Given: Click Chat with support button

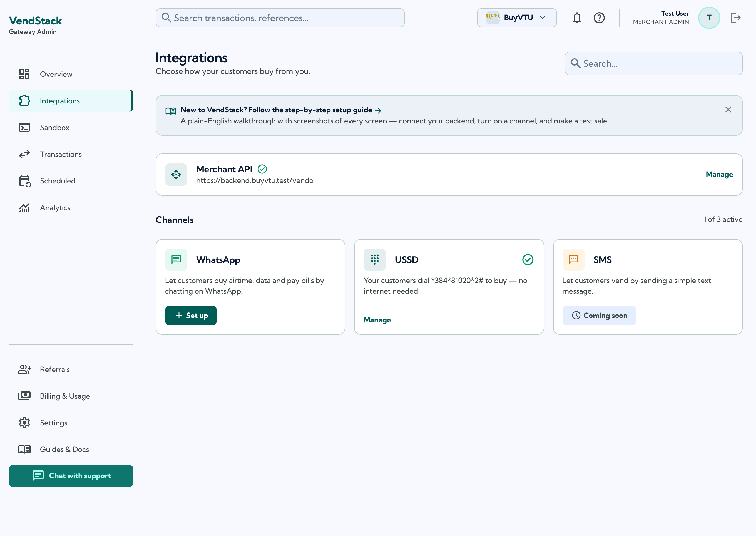Looking at the screenshot, I should (x=71, y=476).
